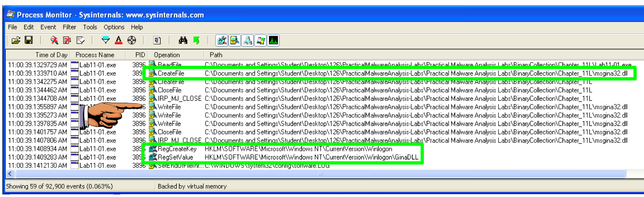This screenshot has height=197, width=644.
Task: Click 'Showing 59 of 92,900 events' status text
Action: click(59, 186)
